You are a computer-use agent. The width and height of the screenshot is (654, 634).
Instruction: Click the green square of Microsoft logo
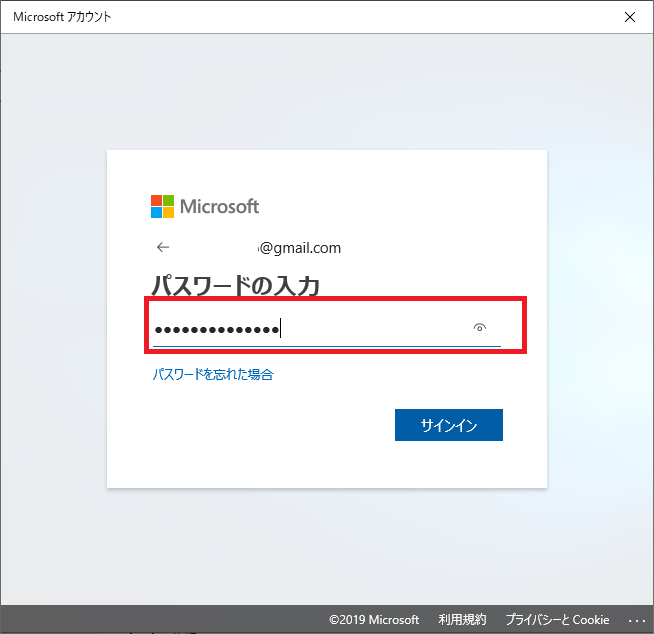pyautogui.click(x=168, y=200)
